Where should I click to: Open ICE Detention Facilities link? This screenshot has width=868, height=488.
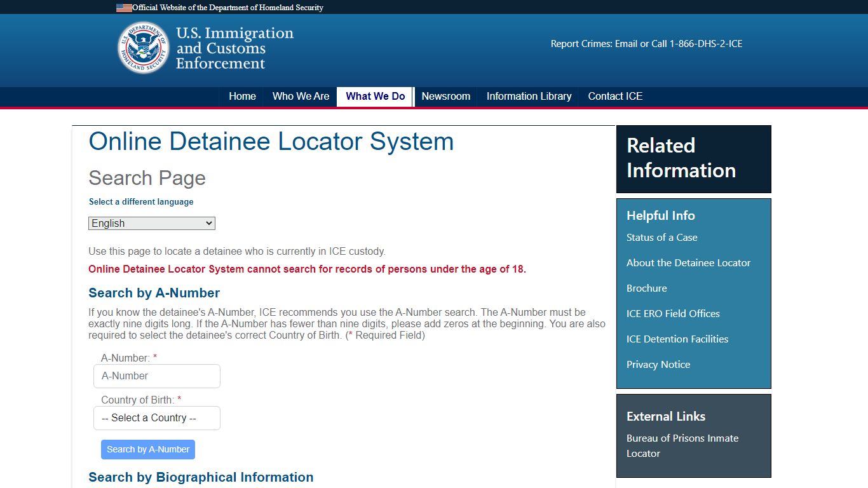point(677,339)
